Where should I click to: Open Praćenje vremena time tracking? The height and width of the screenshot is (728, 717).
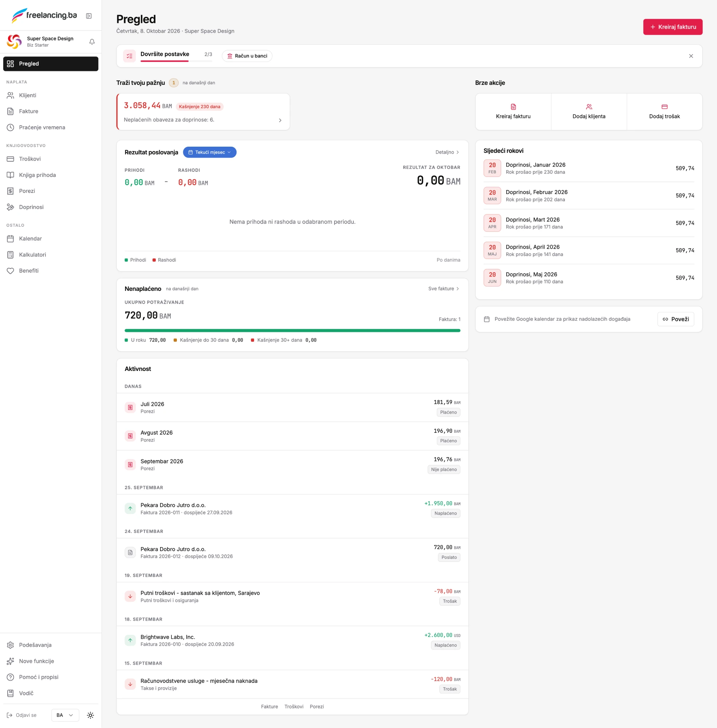click(51, 127)
